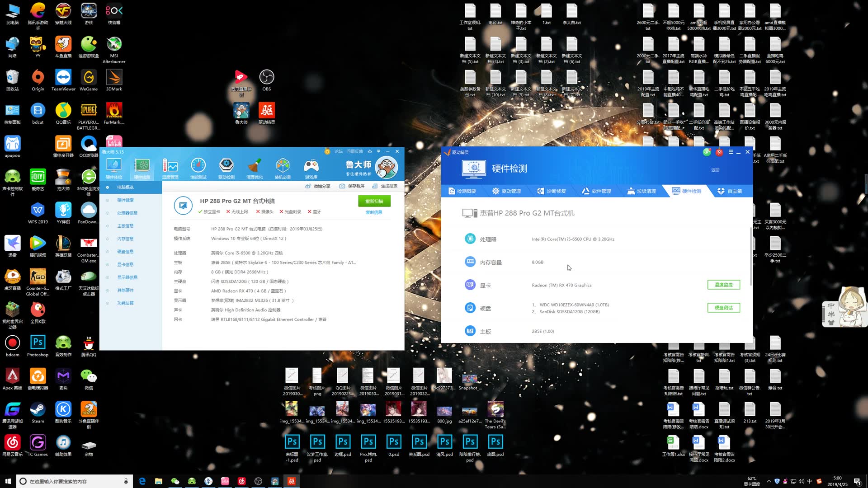Click the 驱动精灵 window vertical scrollbar
The height and width of the screenshot is (488, 868).
pyautogui.click(x=751, y=256)
